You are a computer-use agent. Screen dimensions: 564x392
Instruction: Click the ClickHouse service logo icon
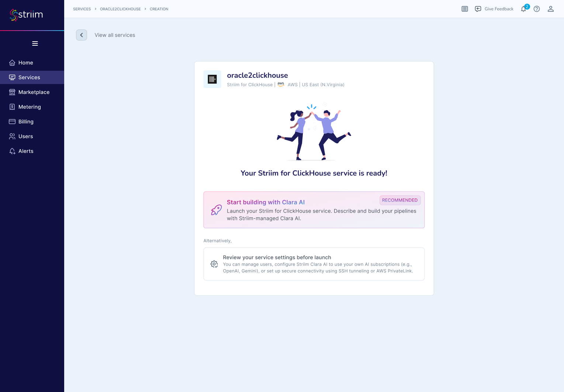(212, 79)
